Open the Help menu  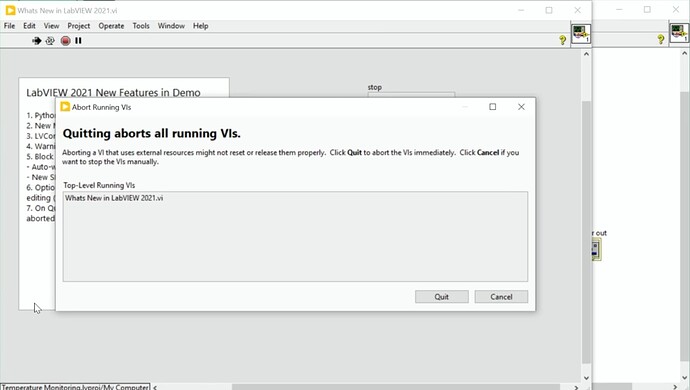point(201,26)
